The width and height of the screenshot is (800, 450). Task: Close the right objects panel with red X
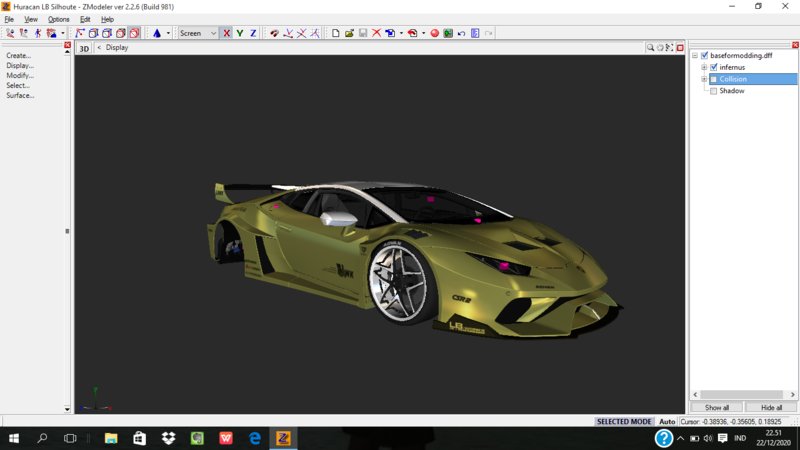tap(795, 45)
